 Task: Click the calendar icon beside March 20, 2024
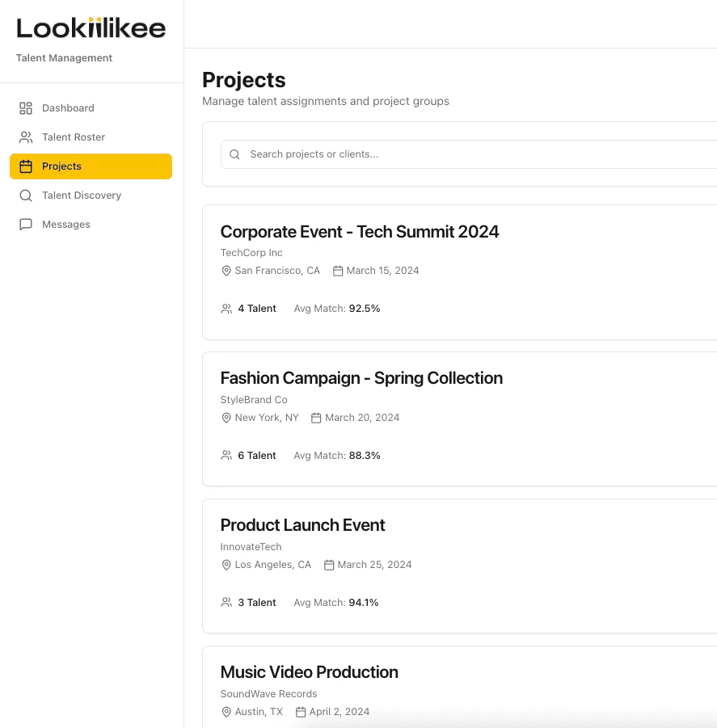pos(317,418)
